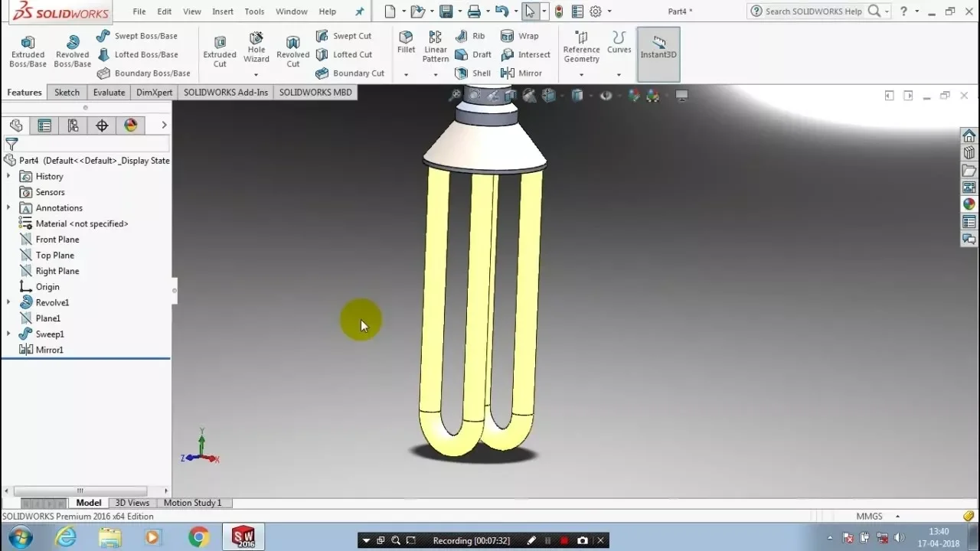Pin the menu bar with pushpin
980x551 pixels.
click(x=360, y=11)
